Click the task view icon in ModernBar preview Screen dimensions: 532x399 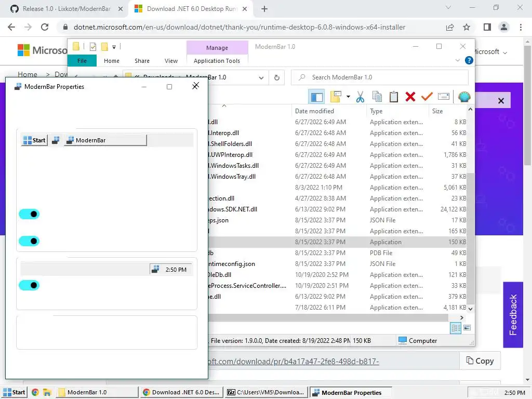click(x=56, y=140)
